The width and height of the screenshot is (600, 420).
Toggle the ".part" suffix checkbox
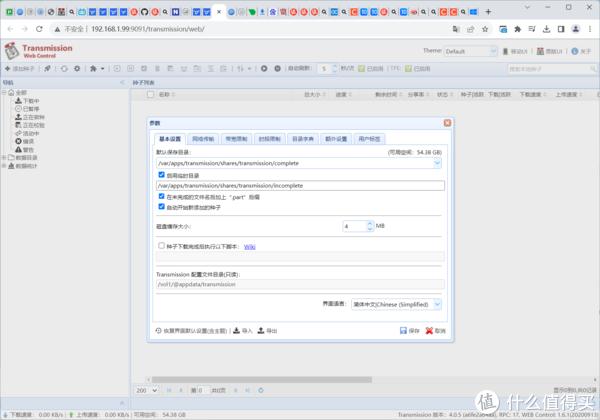tap(161, 196)
